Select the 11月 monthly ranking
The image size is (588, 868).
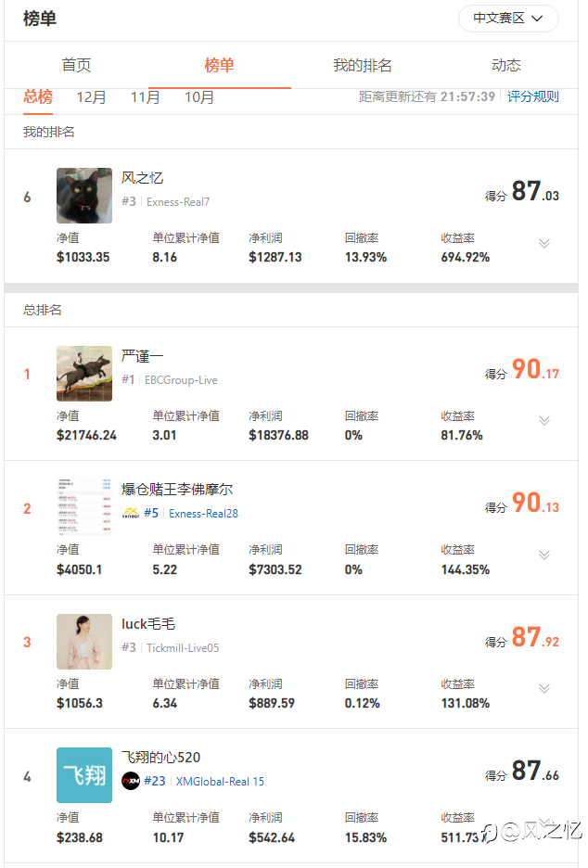click(145, 97)
